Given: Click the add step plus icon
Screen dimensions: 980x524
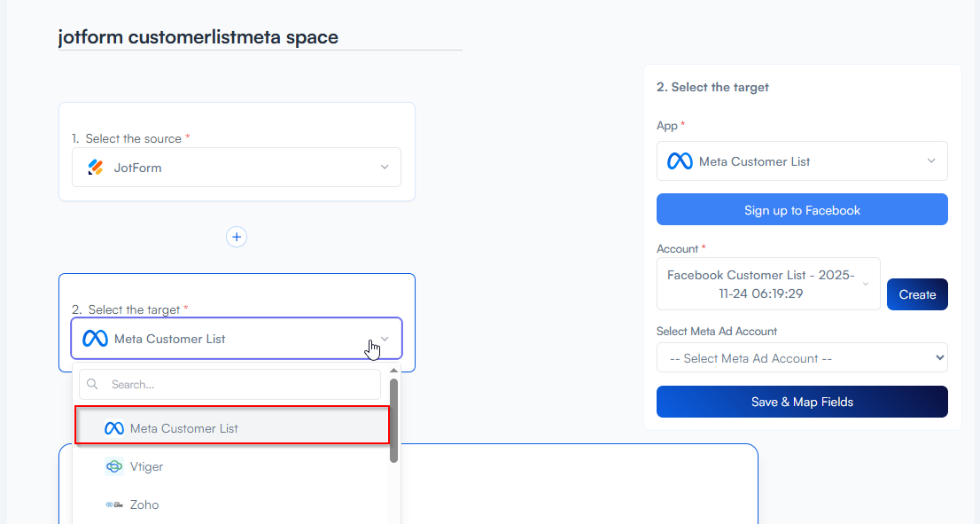Looking at the screenshot, I should (x=237, y=237).
